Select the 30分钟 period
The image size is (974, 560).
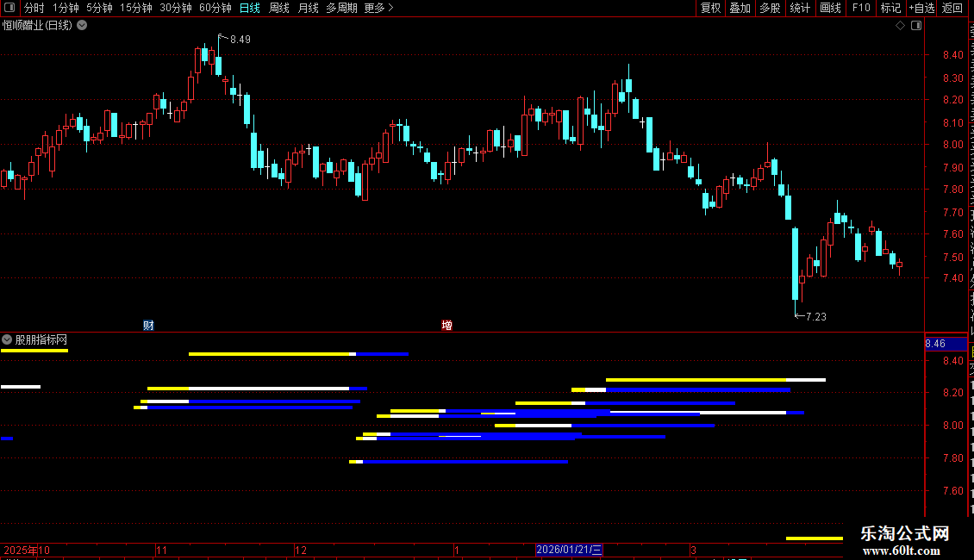coord(175,8)
